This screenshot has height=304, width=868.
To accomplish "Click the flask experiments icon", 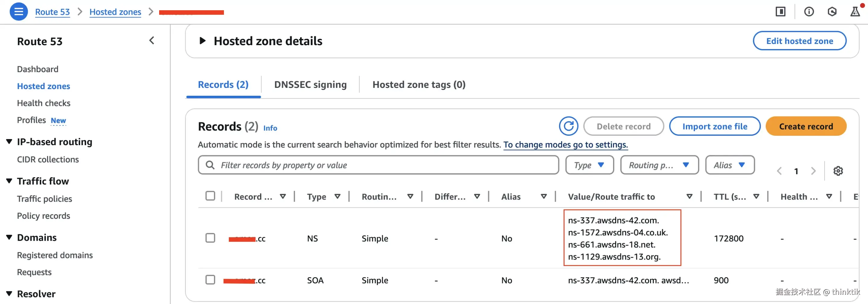I will (x=854, y=12).
